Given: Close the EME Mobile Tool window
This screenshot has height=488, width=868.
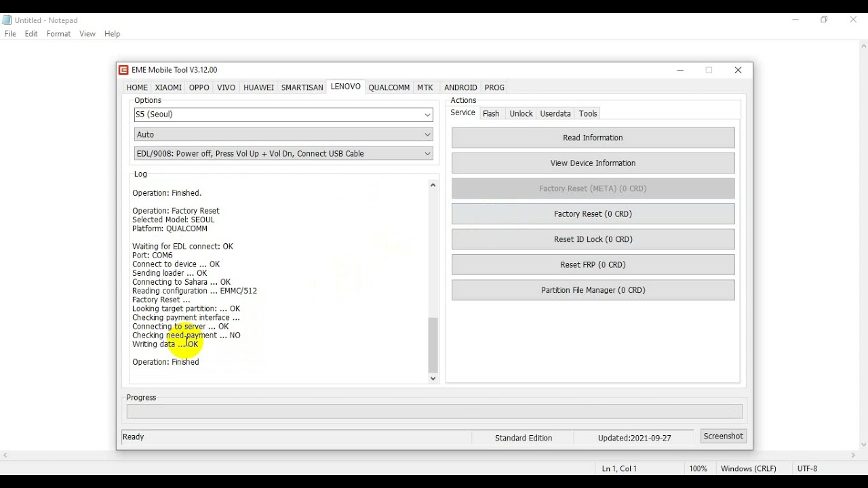Looking at the screenshot, I should pos(738,70).
